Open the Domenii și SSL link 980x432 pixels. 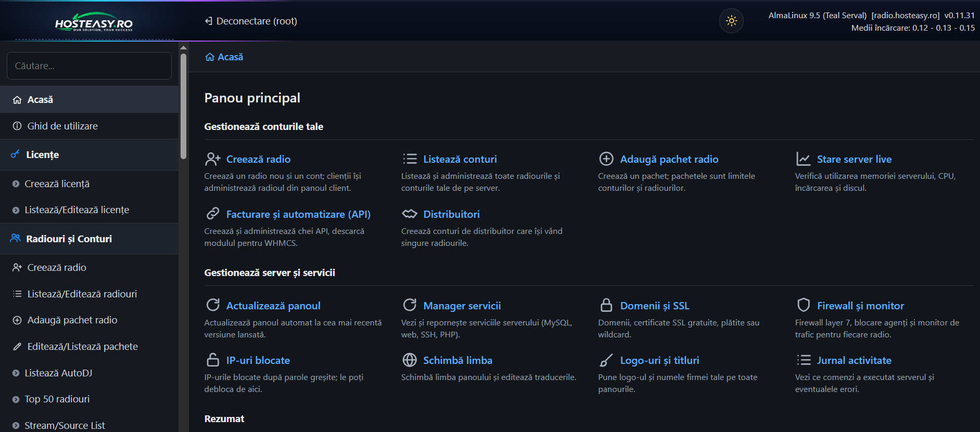[655, 306]
